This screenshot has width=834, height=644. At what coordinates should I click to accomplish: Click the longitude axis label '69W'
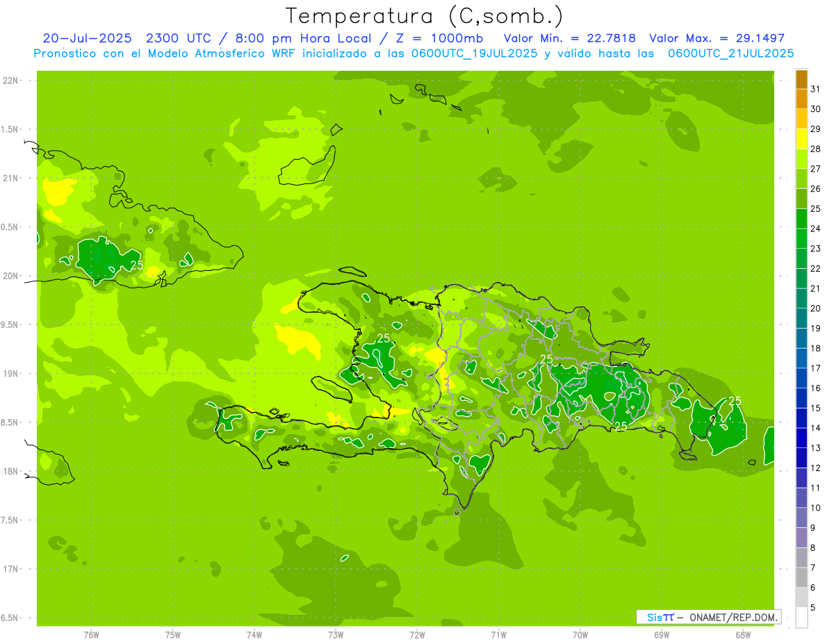coord(662,635)
